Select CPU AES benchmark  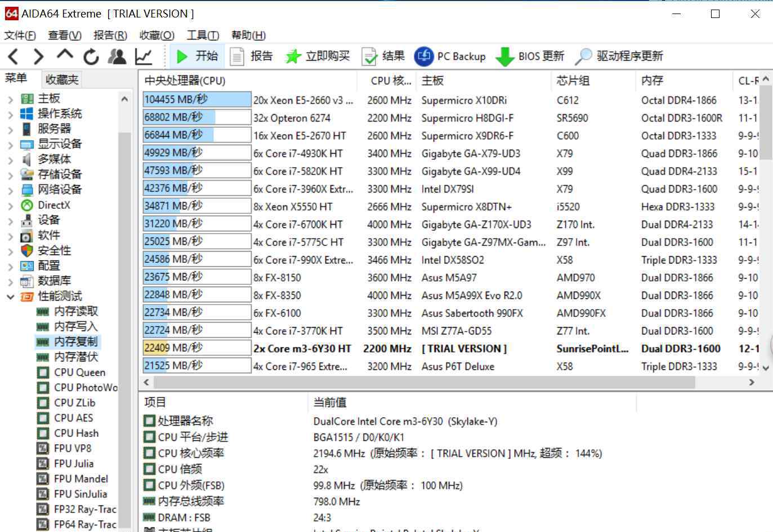(x=73, y=418)
